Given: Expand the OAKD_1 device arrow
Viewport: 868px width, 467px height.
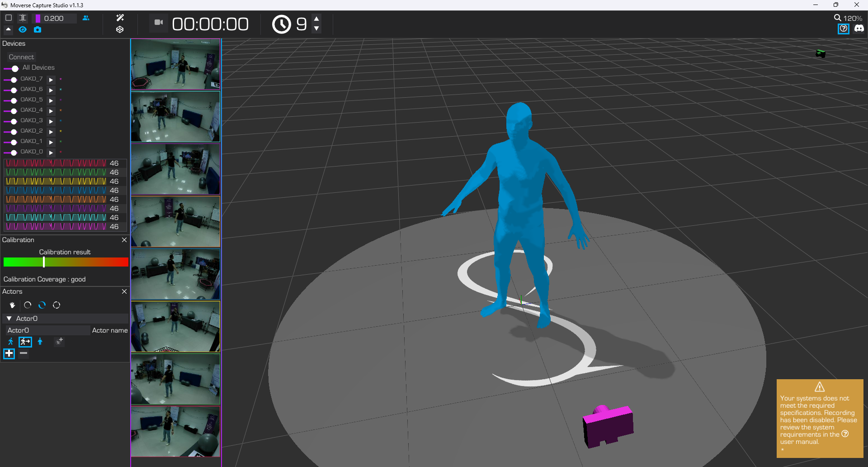Looking at the screenshot, I should point(51,142).
